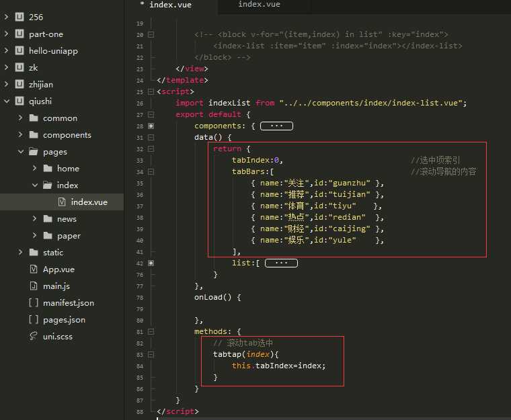Click the ellipsis placeholder after components:
Image resolution: width=511 pixels, height=420 pixels.
(277, 126)
